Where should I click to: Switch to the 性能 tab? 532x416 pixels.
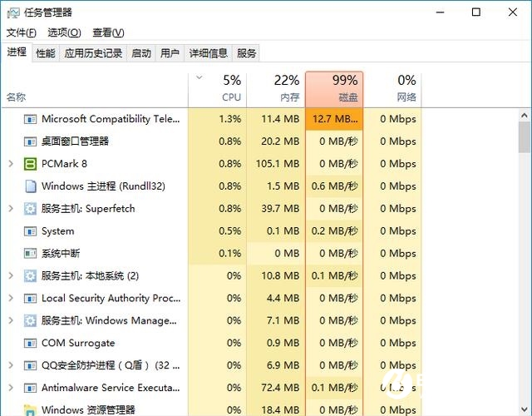[x=46, y=53]
